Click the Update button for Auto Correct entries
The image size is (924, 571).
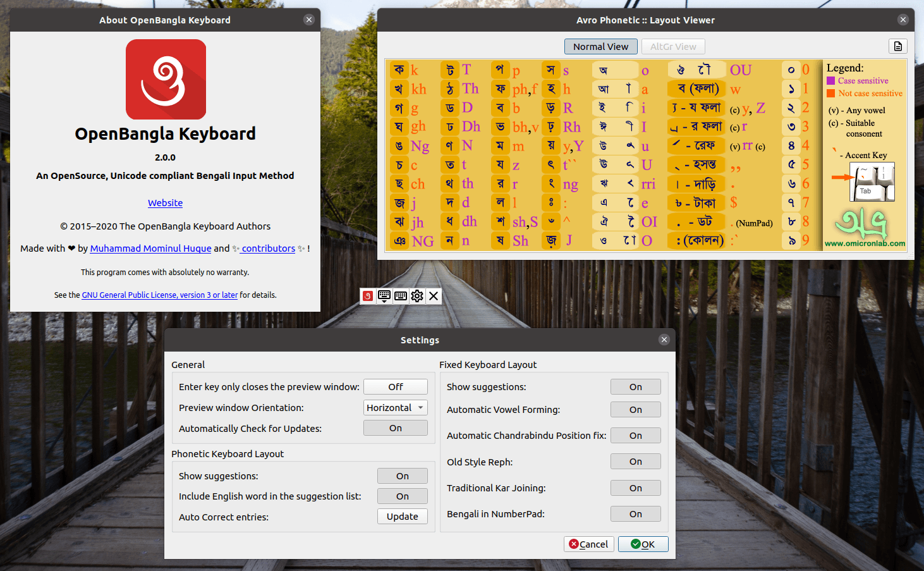[402, 516]
